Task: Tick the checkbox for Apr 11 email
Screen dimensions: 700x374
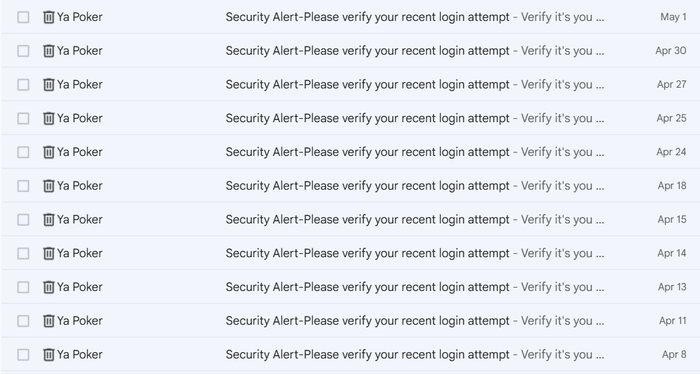Action: click(23, 321)
